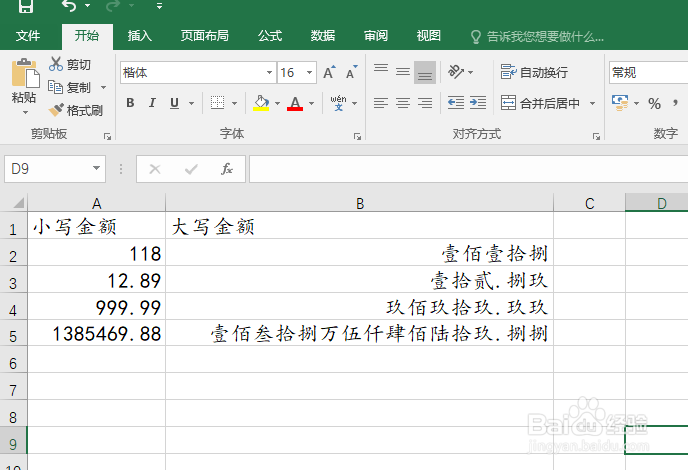Screen dimensions: 688x470
Task: Switch to the 页面布局 tab
Action: click(204, 36)
